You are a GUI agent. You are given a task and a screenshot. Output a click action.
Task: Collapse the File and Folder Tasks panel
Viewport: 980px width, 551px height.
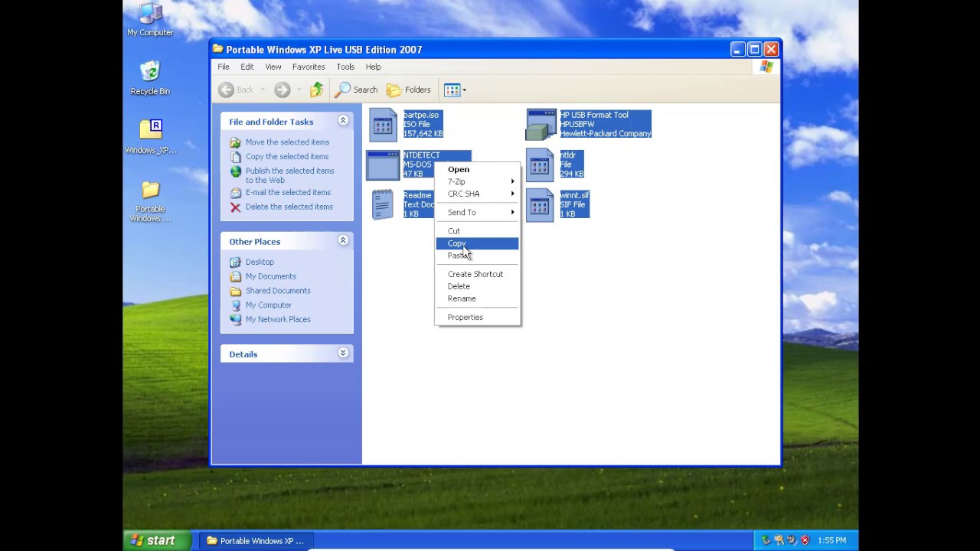tap(343, 121)
